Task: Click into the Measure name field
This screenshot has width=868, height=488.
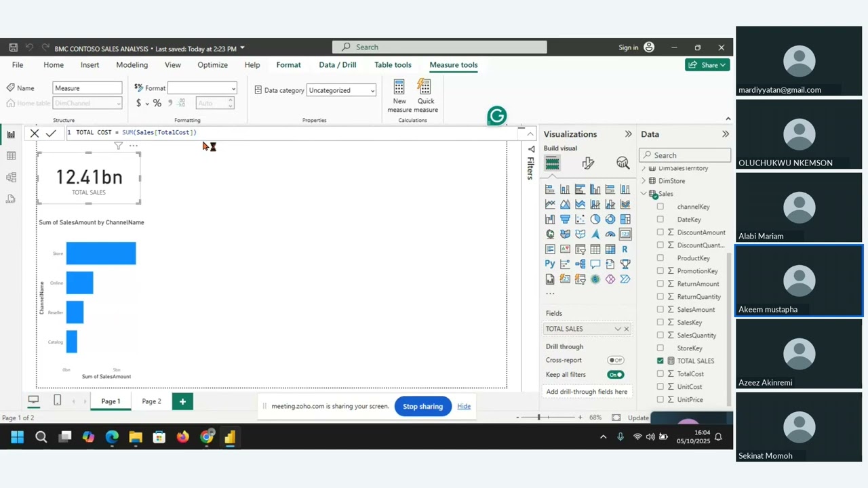Action: [87, 88]
